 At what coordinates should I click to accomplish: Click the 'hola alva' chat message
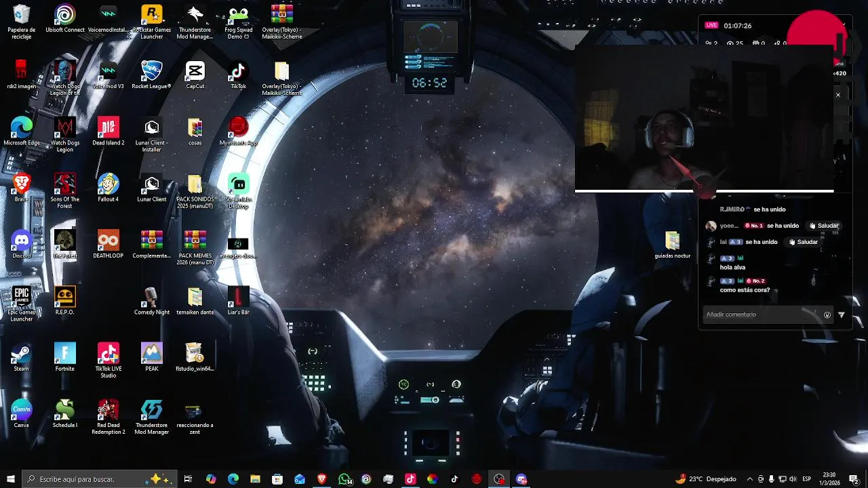732,268
